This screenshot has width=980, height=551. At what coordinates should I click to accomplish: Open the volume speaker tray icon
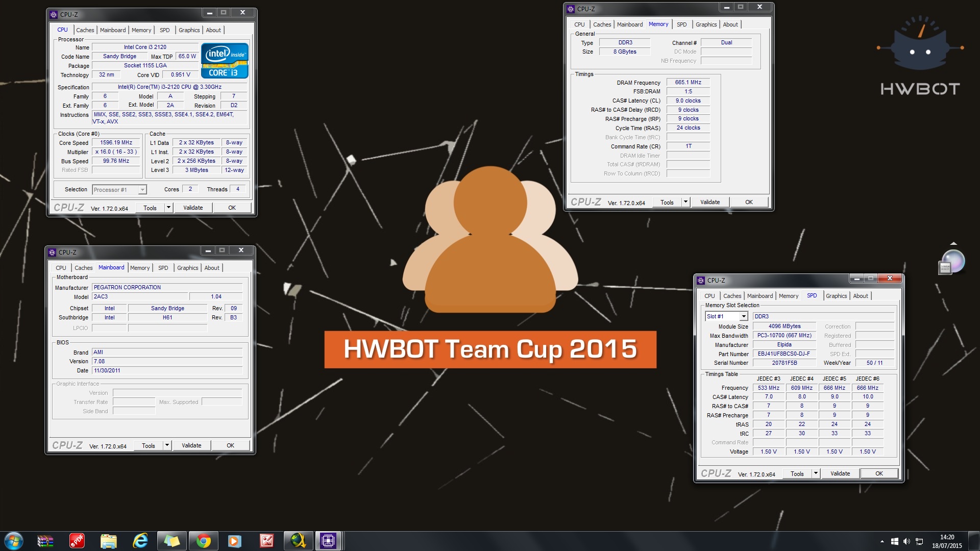pyautogui.click(x=906, y=541)
